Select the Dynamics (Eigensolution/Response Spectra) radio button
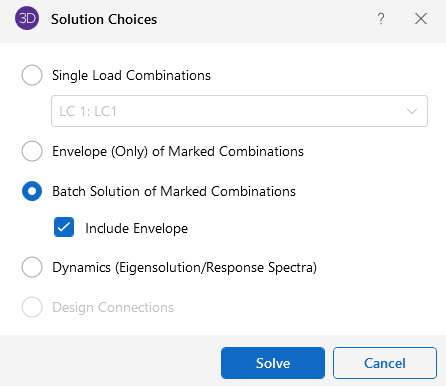 [x=32, y=267]
